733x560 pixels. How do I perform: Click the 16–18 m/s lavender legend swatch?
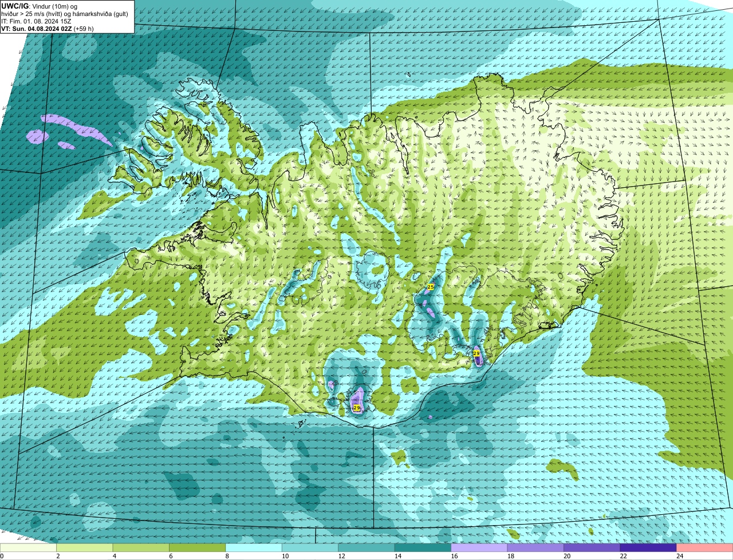pos(479,548)
